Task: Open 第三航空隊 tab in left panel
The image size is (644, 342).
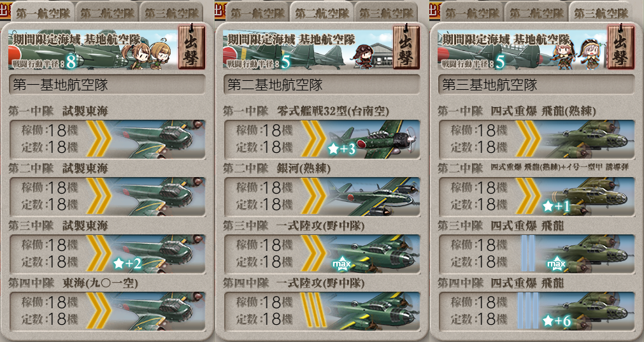Action: click(x=171, y=13)
